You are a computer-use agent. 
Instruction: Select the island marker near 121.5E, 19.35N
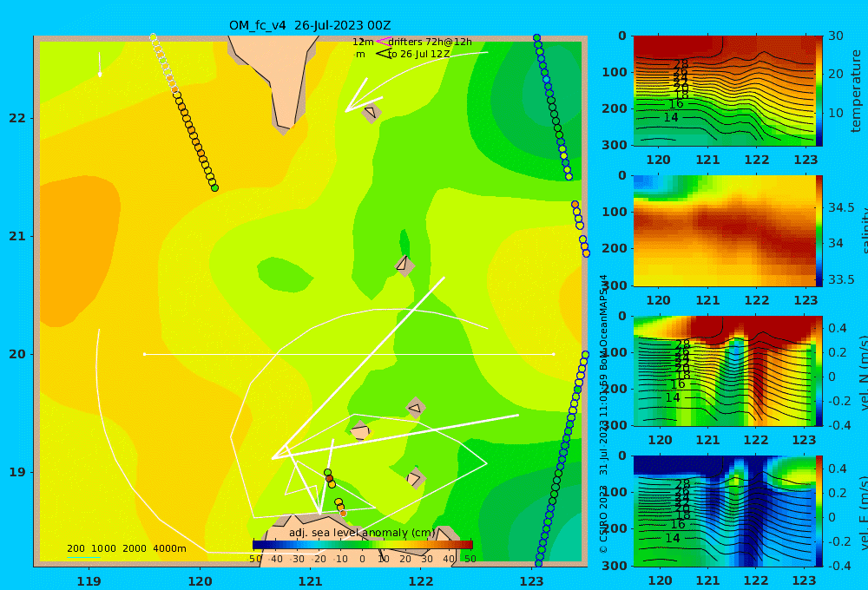(x=360, y=430)
